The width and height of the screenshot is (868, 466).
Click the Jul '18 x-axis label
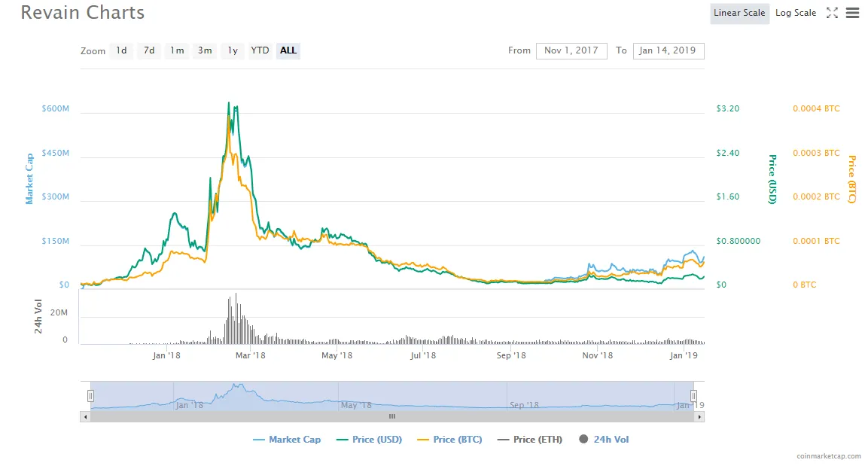(x=423, y=355)
